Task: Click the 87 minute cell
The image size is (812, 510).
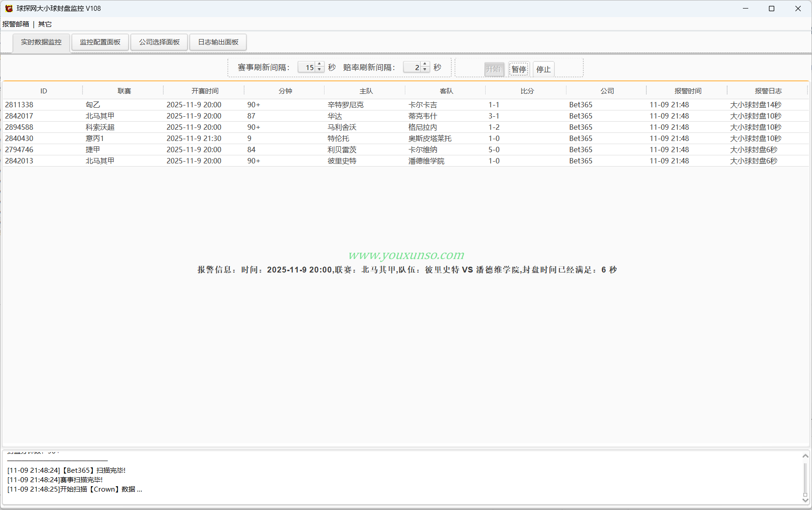Action: [251, 116]
